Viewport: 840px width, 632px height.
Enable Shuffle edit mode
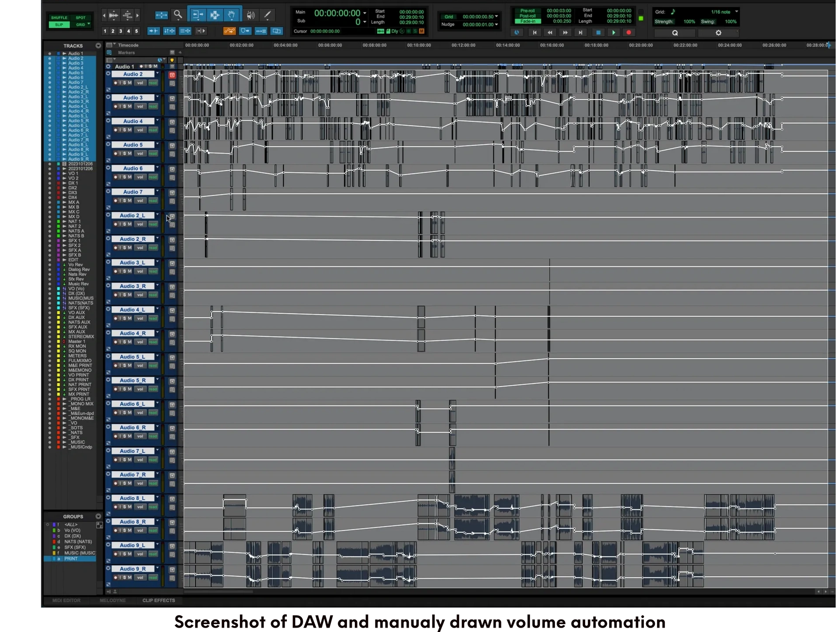point(59,18)
